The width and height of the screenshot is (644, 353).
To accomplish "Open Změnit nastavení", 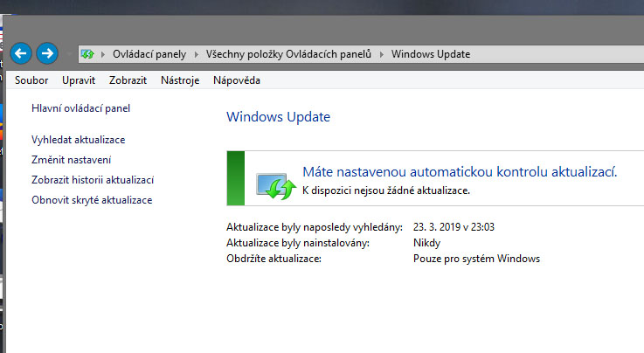I will coord(71,160).
